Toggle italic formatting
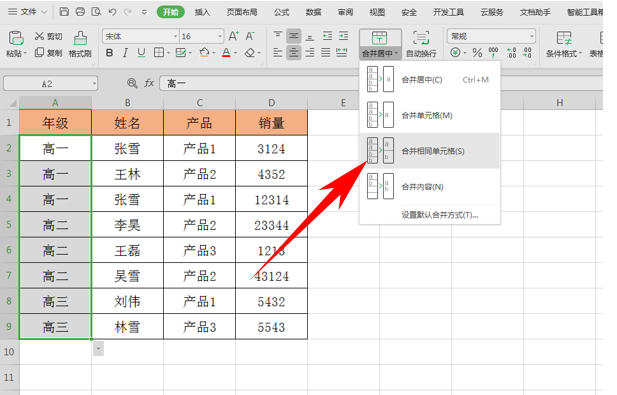 pos(125,53)
